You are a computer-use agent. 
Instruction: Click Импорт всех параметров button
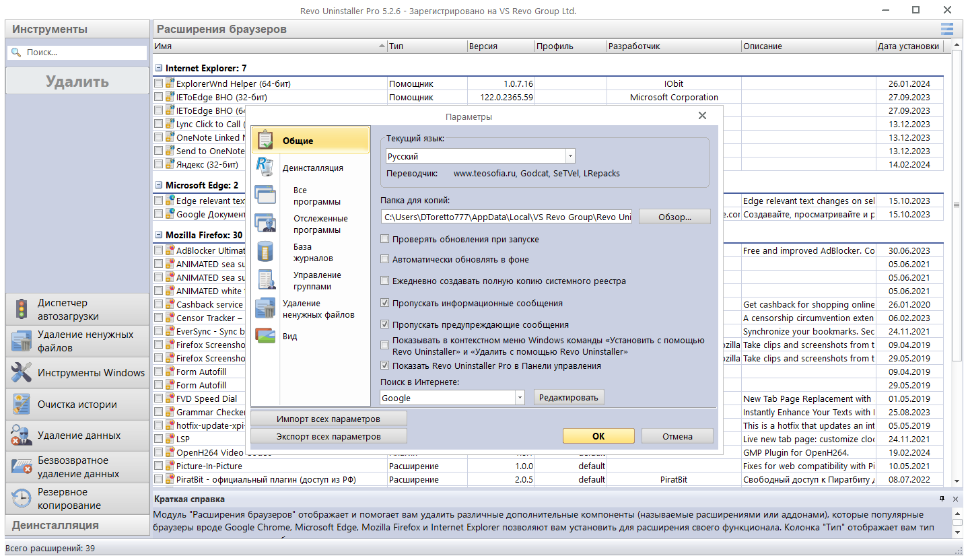329,419
